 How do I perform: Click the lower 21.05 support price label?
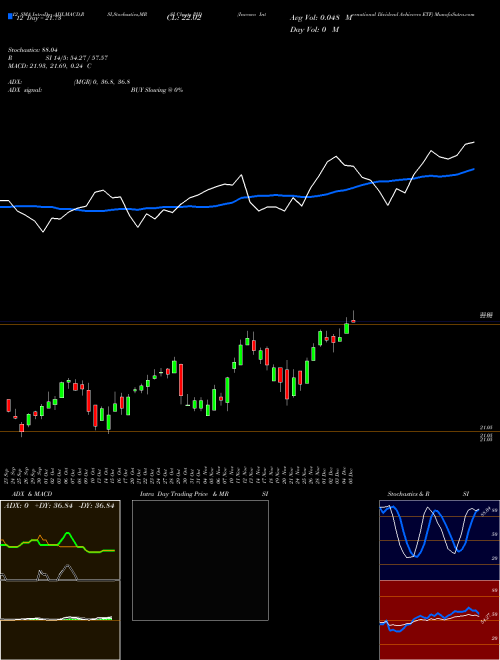click(487, 428)
